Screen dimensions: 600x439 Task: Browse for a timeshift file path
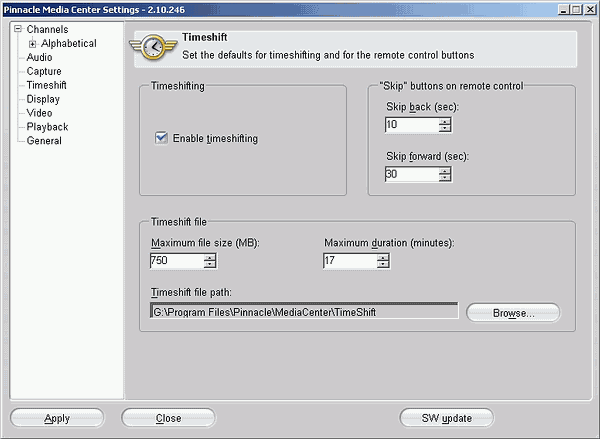513,313
